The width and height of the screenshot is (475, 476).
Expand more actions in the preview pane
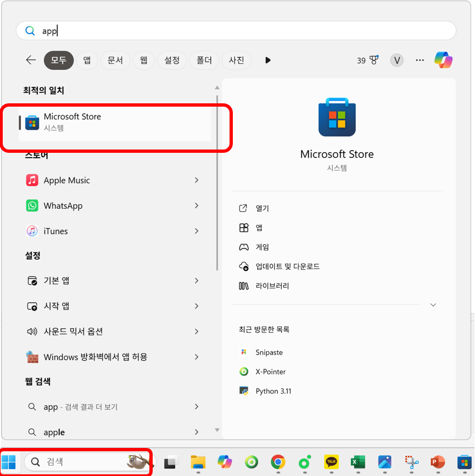433,305
